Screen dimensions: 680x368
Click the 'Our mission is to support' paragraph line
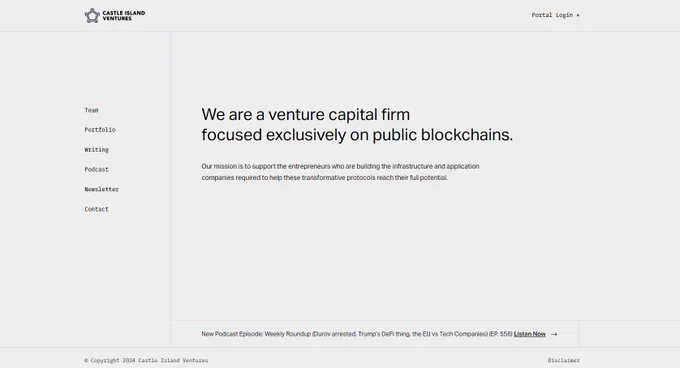tap(340, 166)
